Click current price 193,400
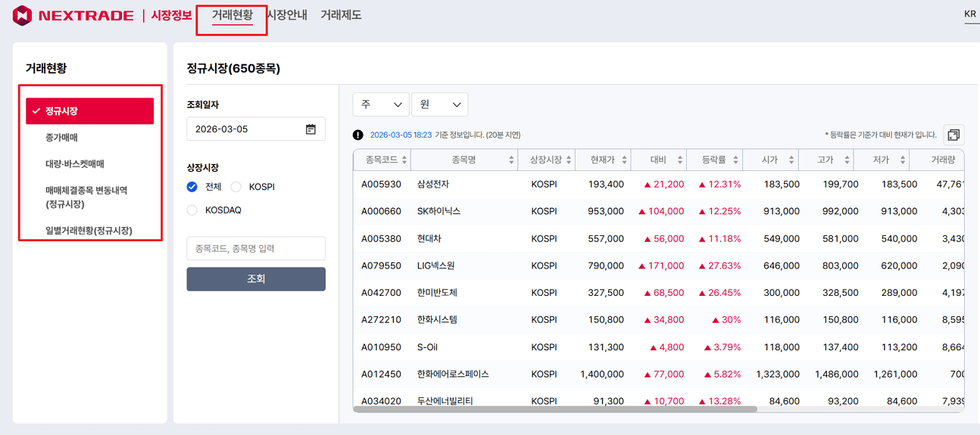This screenshot has width=980, height=435. point(606,185)
